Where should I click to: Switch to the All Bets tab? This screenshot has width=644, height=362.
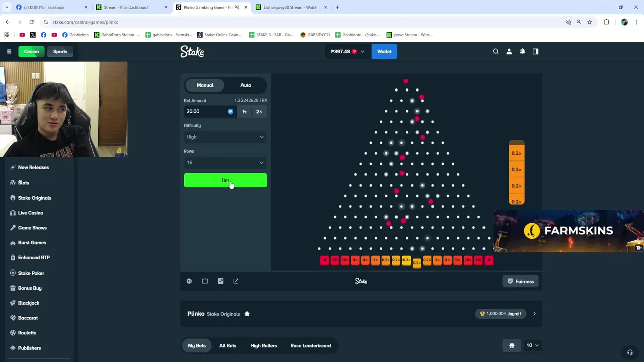click(228, 346)
